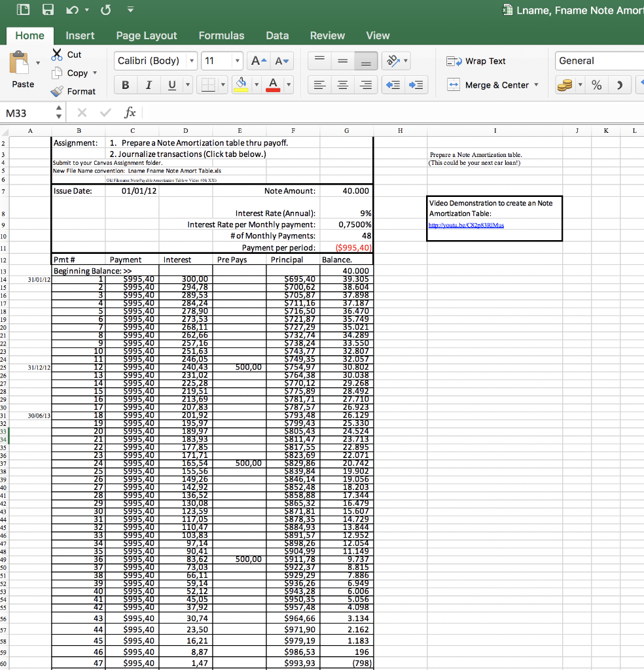The width and height of the screenshot is (644, 670).
Task: Click the fx insert function icon
Action: coord(130,113)
